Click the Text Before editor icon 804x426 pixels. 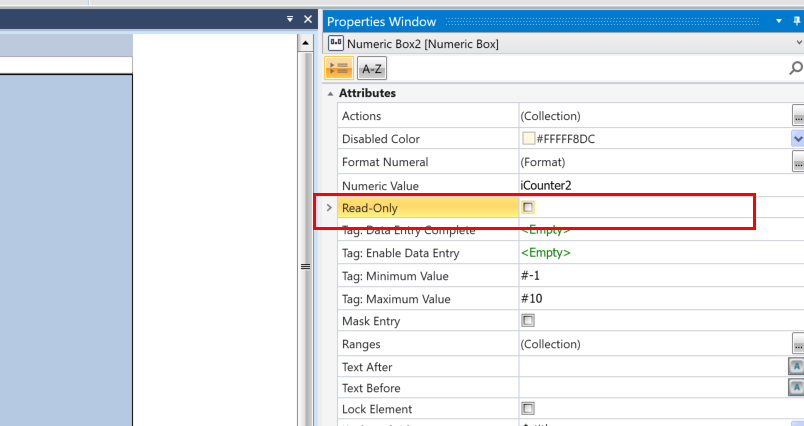pyautogui.click(x=797, y=388)
